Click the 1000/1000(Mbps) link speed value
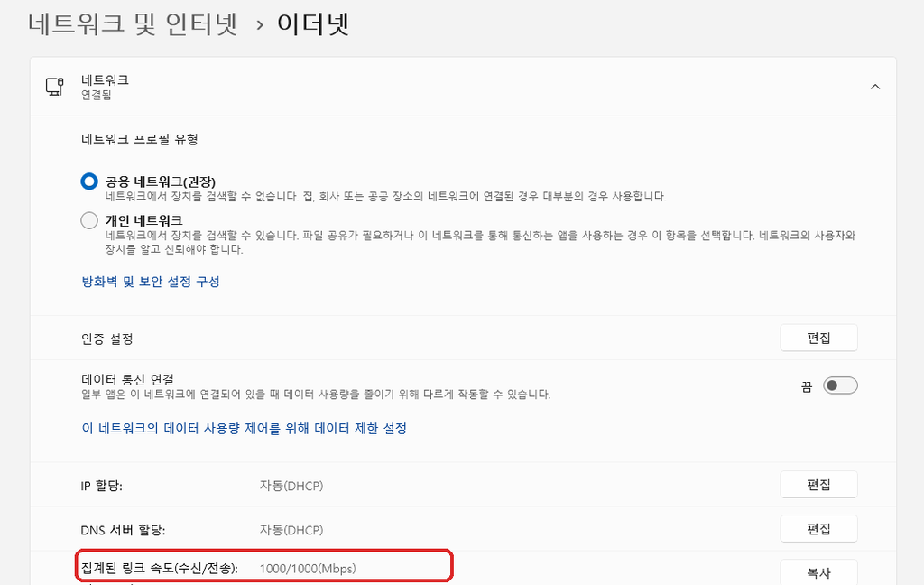 [308, 569]
